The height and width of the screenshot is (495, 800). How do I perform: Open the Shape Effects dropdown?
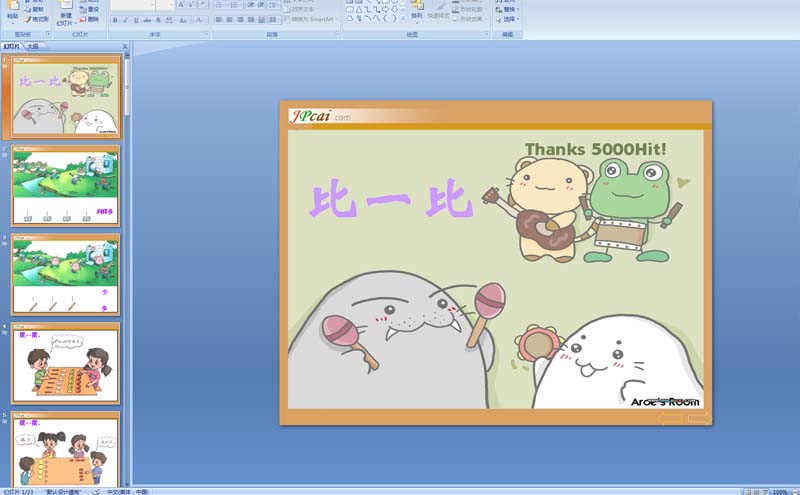click(x=467, y=19)
